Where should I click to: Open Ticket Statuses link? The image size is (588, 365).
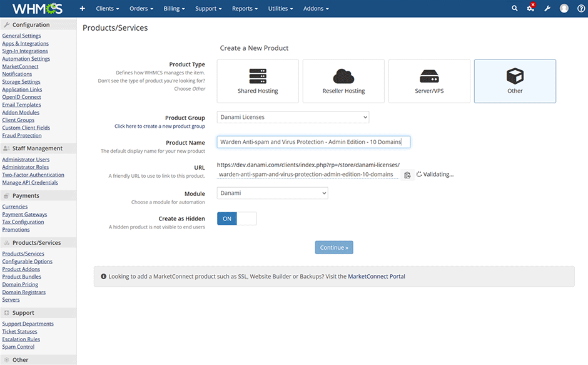click(19, 332)
